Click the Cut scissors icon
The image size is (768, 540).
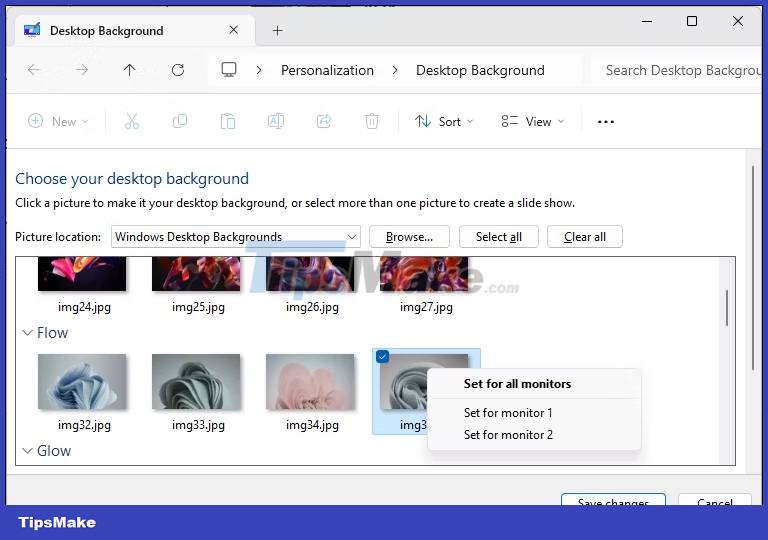[x=132, y=121]
